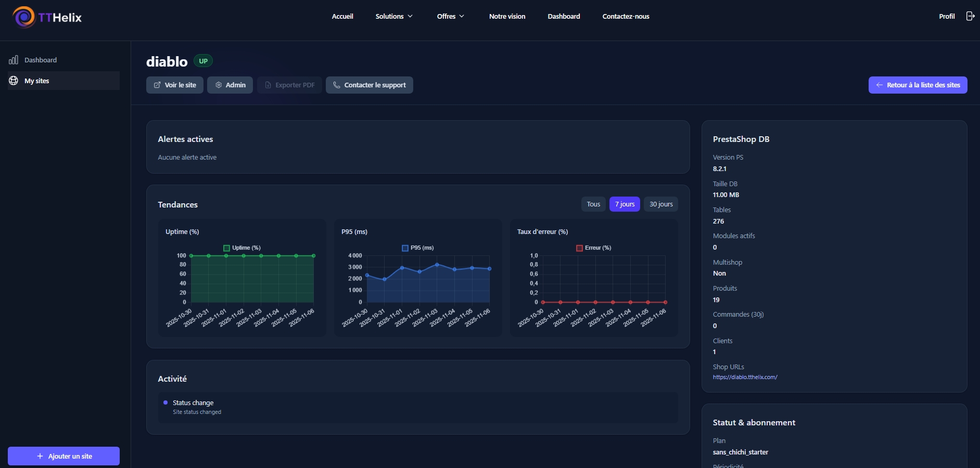Click the globe icon beside My sites
Screen dimensions: 980x468
point(14,81)
